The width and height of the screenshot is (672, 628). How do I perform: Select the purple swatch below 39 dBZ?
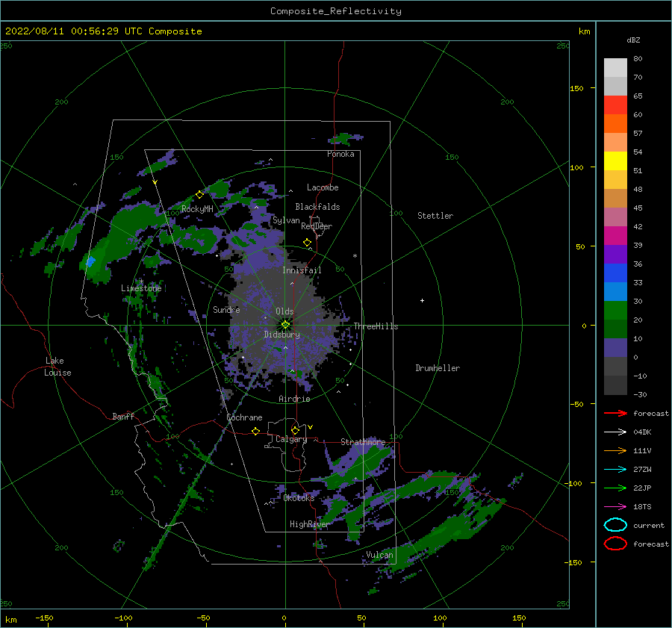pyautogui.click(x=615, y=255)
